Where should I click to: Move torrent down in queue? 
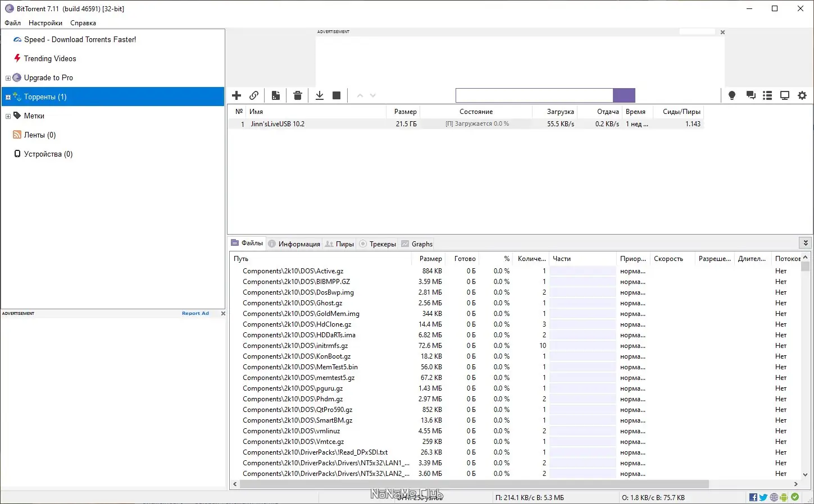pyautogui.click(x=373, y=95)
